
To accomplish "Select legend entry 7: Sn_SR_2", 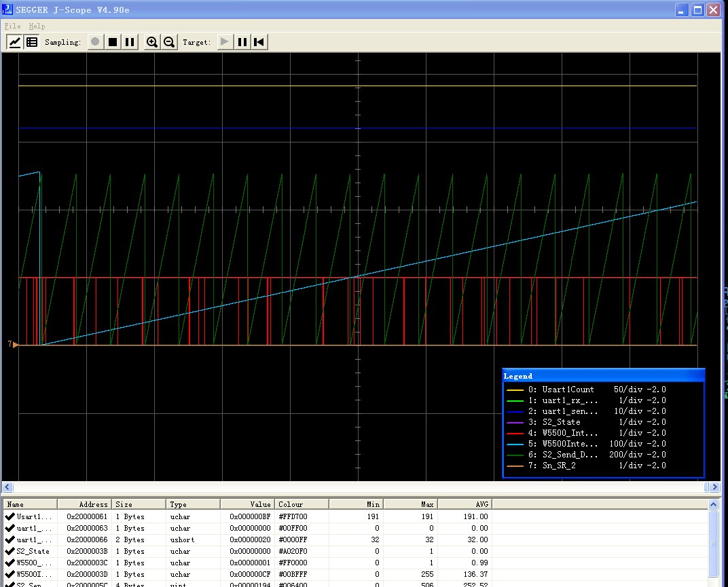I will [x=586, y=466].
